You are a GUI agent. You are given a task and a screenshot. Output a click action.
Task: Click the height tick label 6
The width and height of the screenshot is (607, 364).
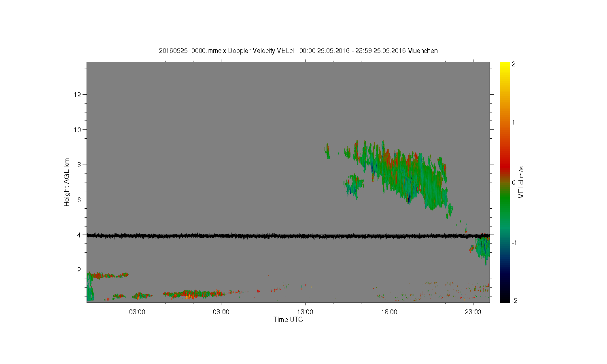pyautogui.click(x=79, y=200)
